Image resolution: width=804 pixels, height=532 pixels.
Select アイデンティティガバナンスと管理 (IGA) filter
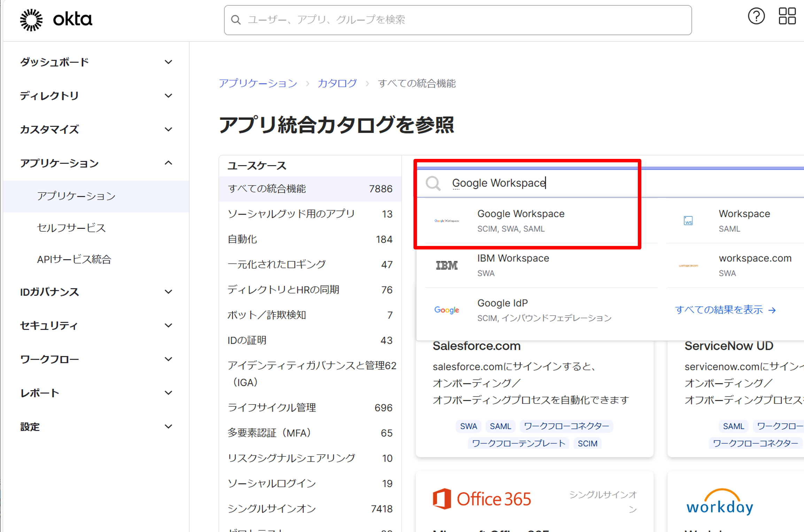tap(310, 374)
